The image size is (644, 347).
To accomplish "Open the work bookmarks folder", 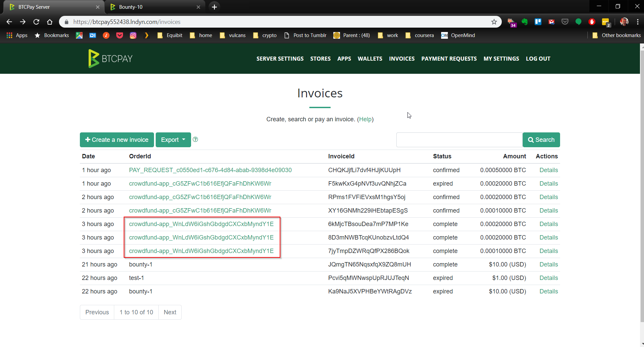I will click(x=388, y=35).
